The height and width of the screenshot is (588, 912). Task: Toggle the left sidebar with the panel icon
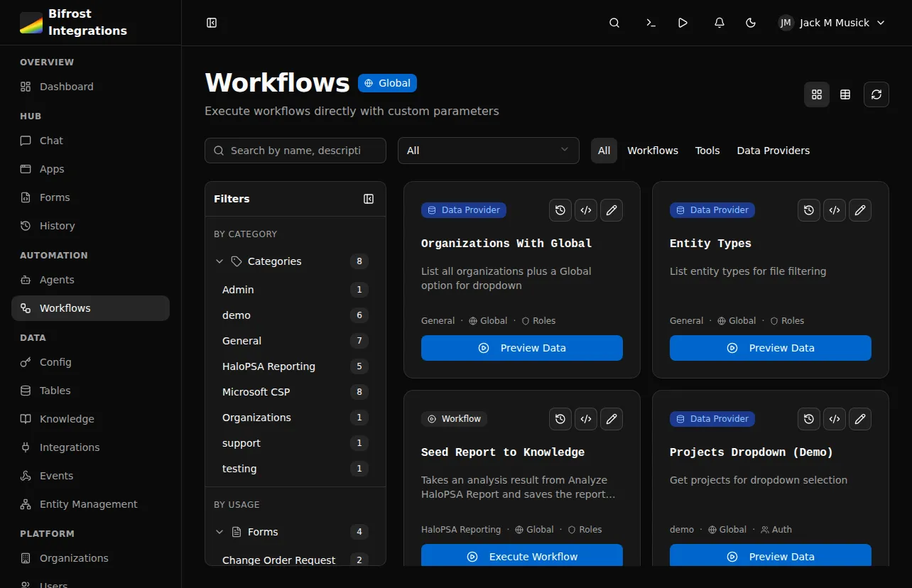coord(211,23)
